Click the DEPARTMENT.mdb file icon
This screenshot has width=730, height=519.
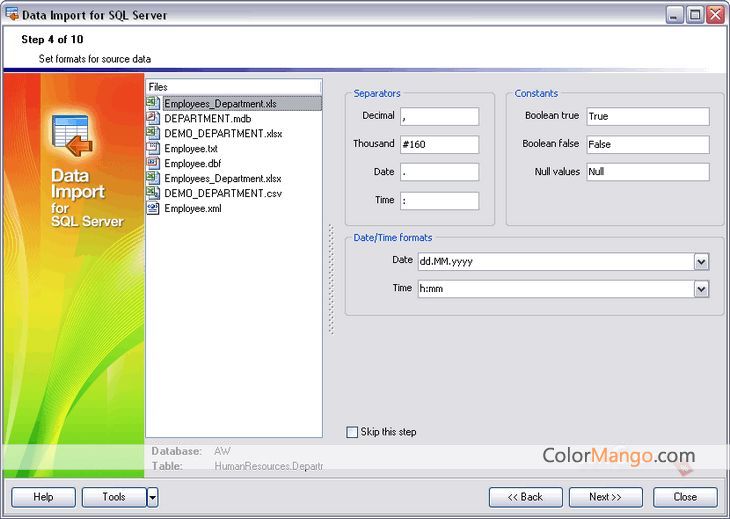(x=153, y=118)
